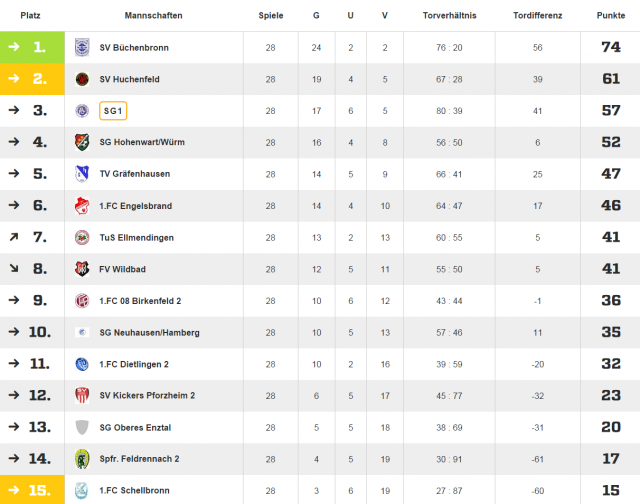Image resolution: width=640 pixels, height=504 pixels.
Task: Click the 1.FC Dietlingen 2 blue logo
Action: pos(82,364)
